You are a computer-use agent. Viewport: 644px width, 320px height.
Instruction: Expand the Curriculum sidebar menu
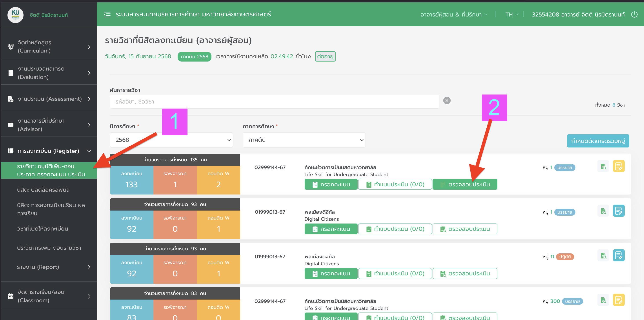point(49,47)
